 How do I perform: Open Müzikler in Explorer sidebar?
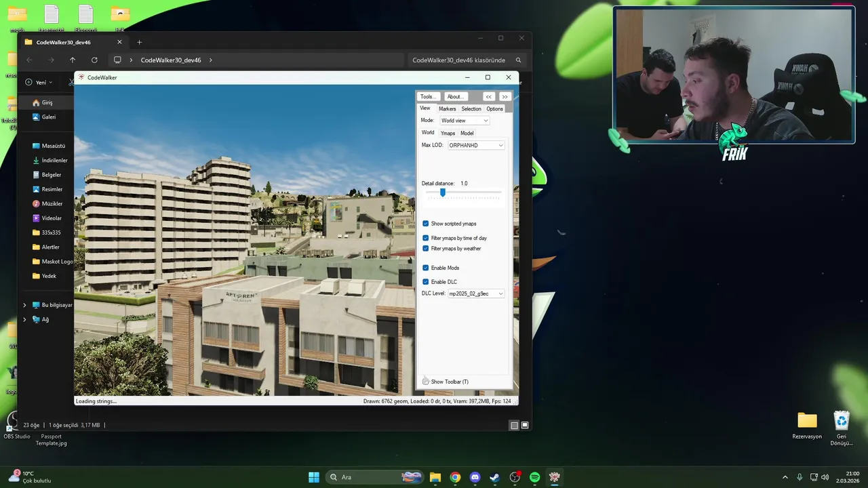click(46, 203)
